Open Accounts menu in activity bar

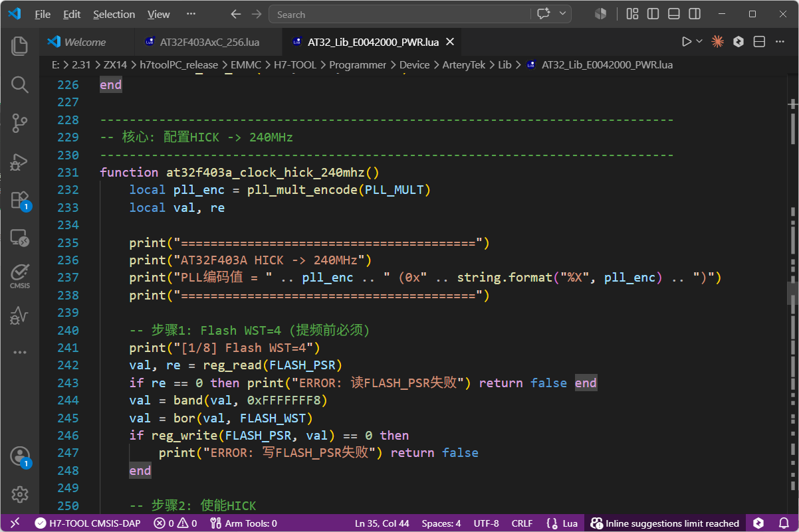pyautogui.click(x=20, y=456)
